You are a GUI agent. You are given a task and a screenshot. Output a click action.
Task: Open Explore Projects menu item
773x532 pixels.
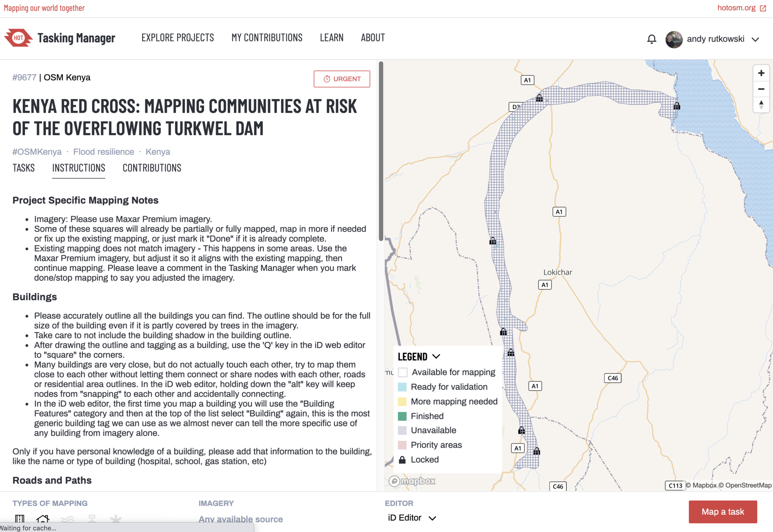[x=178, y=38]
